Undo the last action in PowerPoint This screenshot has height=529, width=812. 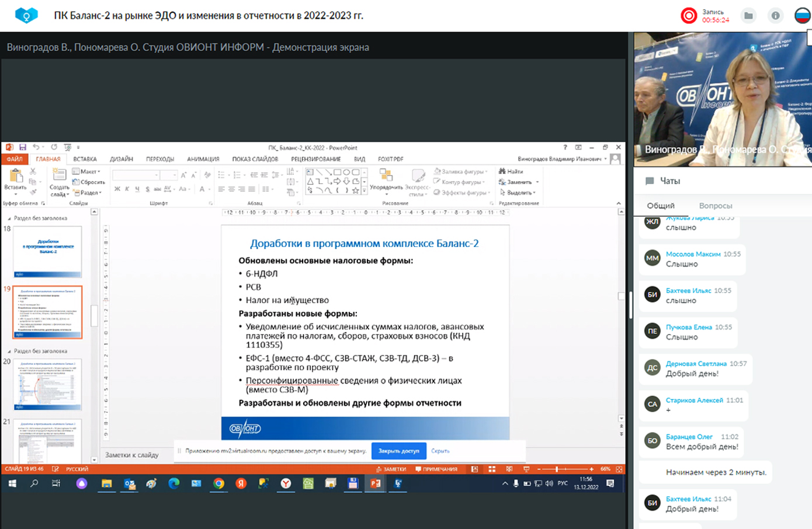coord(36,147)
